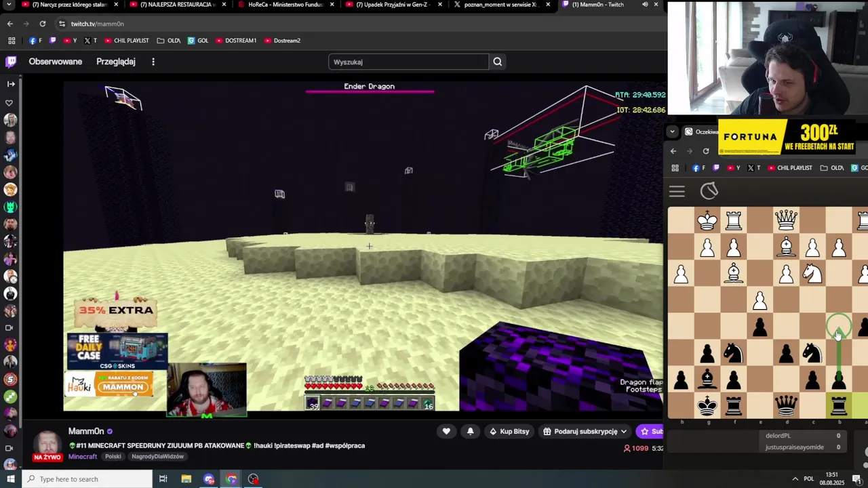
Task: Click the Kup Bitsy button
Action: tap(509, 431)
